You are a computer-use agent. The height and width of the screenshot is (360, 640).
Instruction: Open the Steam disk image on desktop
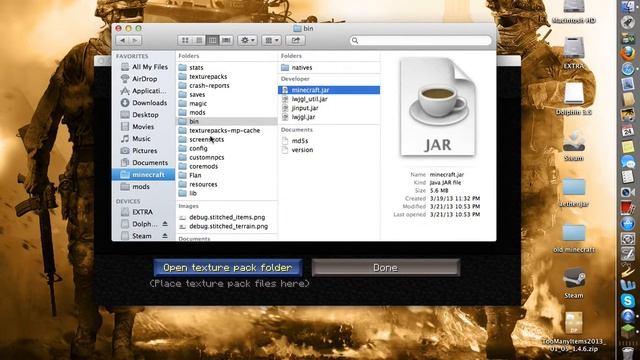(573, 146)
